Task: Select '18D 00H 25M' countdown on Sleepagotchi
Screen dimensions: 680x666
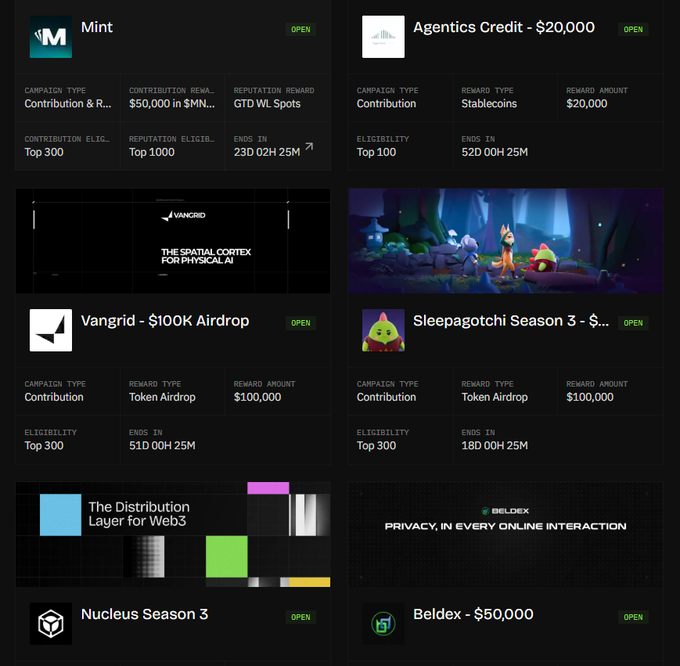Action: [494, 446]
